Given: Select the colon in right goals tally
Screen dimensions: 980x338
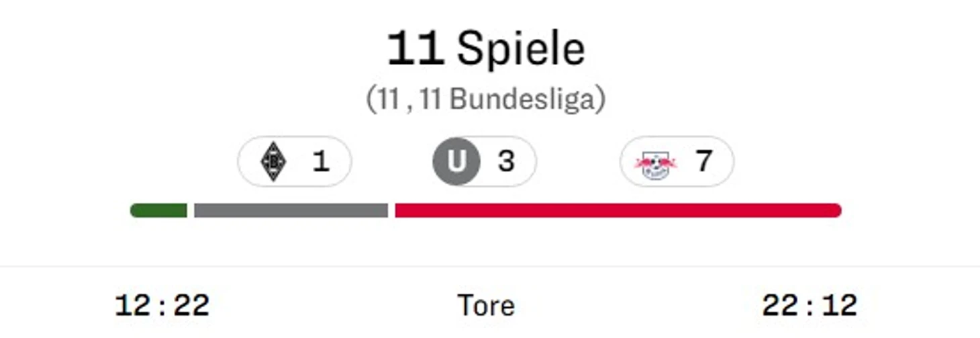Looking at the screenshot, I should click(x=810, y=307).
